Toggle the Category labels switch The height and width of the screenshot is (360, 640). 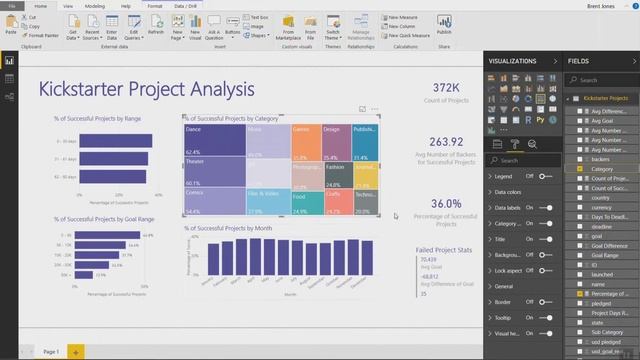546,223
